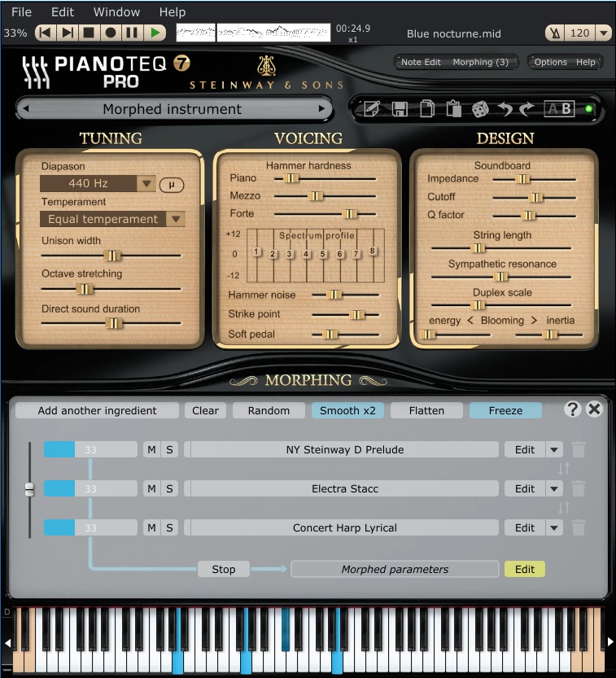Viewport: 616px width, 678px height.
Task: Open Blooming effect selector
Action: pyautogui.click(x=502, y=321)
